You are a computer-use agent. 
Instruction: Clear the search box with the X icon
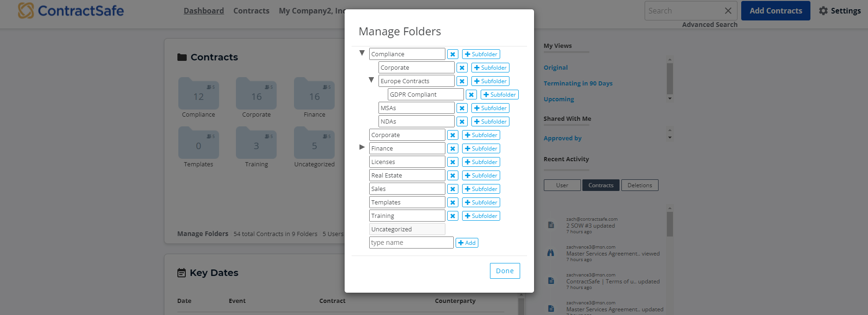[728, 11]
